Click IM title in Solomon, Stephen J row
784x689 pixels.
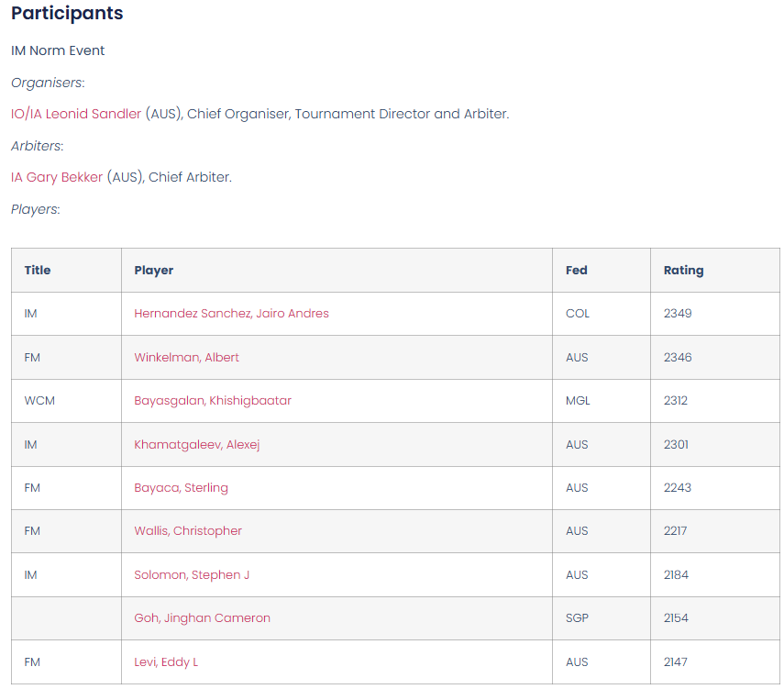(x=30, y=575)
